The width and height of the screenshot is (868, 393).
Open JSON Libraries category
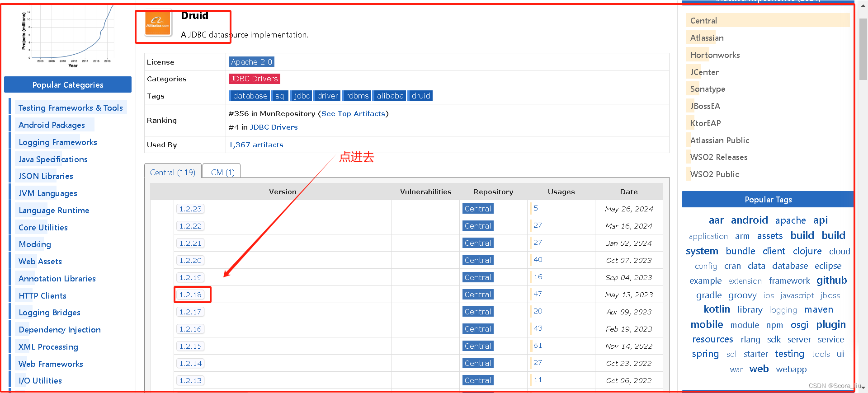pyautogui.click(x=46, y=176)
